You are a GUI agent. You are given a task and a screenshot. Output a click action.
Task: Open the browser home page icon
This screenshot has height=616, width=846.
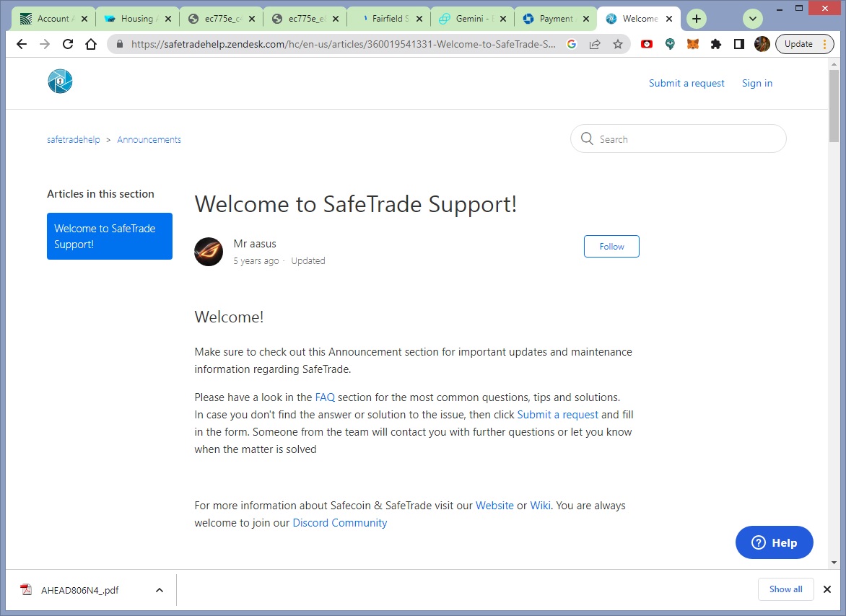(91, 44)
